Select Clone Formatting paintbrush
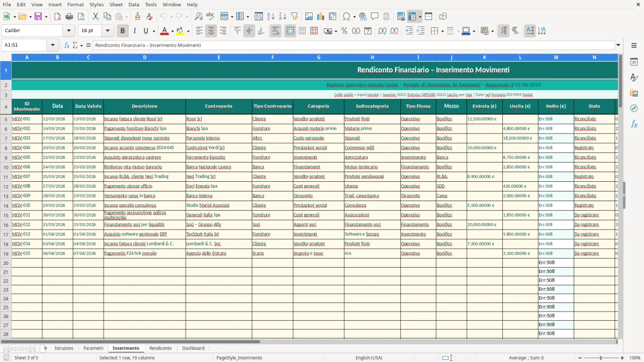Viewport: 644px width, 362px height. coord(138,17)
